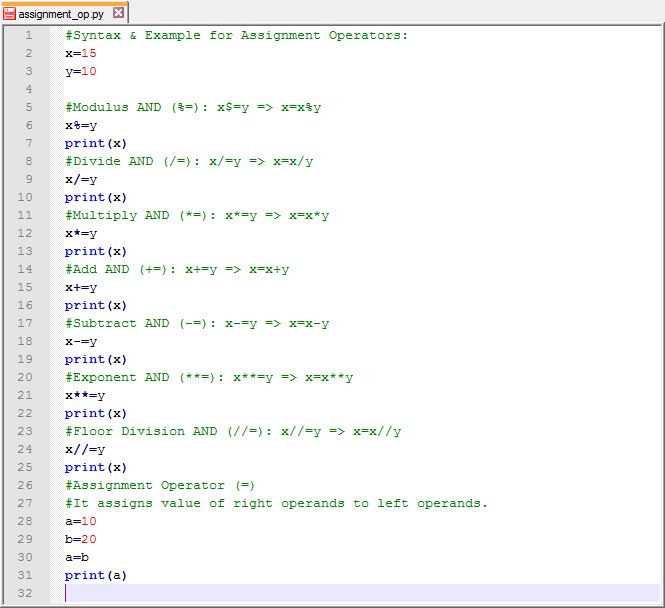Click the '#Divide AND (/=)' comment line
The width and height of the screenshot is (665, 608).
pos(189,162)
